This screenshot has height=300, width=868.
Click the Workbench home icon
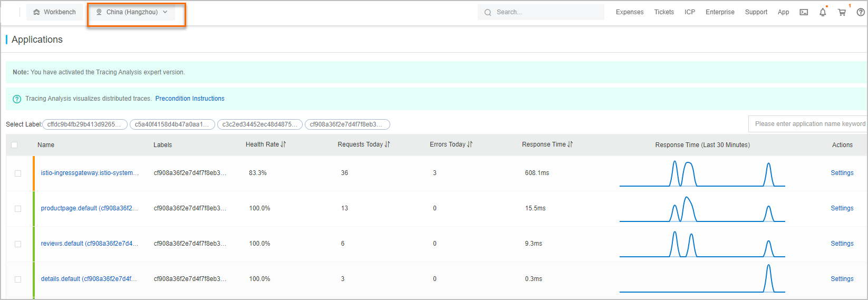pyautogui.click(x=36, y=12)
